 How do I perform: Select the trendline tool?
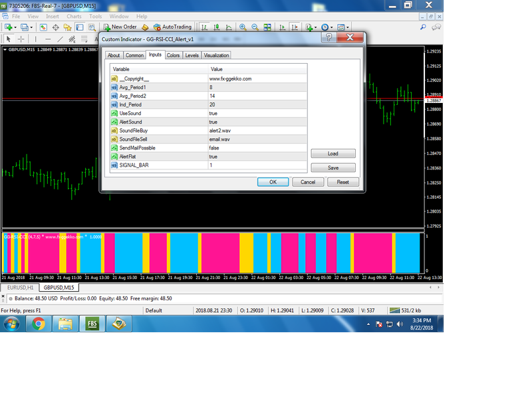tap(60, 39)
